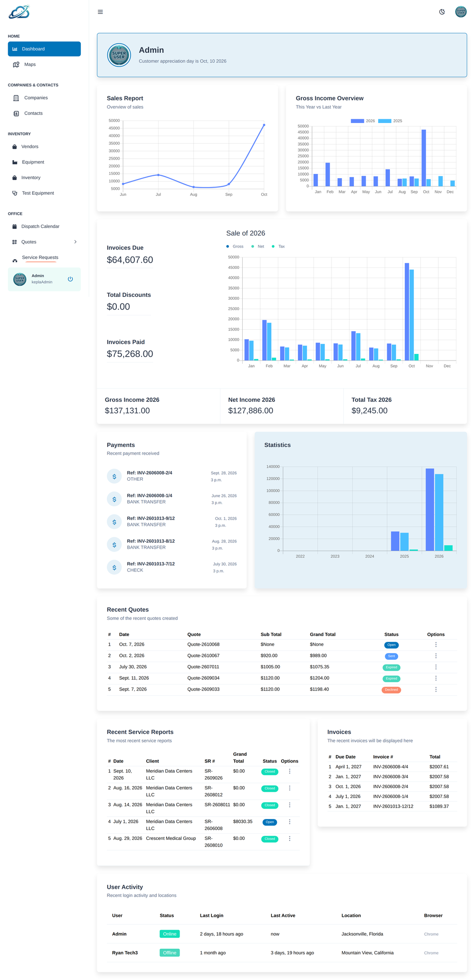
Task: Click the Declined status badge
Action: click(x=391, y=690)
